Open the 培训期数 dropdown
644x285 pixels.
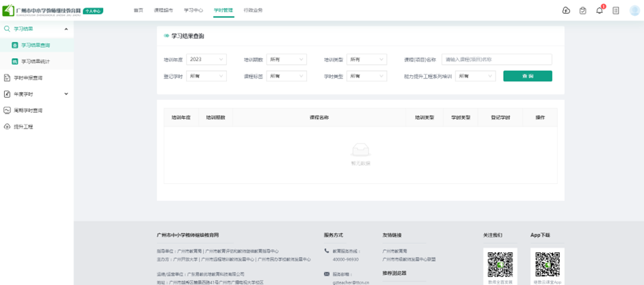pos(286,59)
